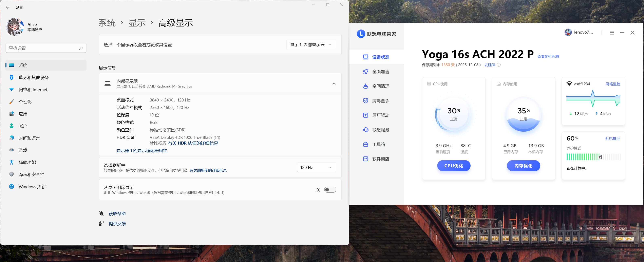The height and width of the screenshot is (262, 644).
Task: Click 提供反馈 link
Action: (117, 224)
